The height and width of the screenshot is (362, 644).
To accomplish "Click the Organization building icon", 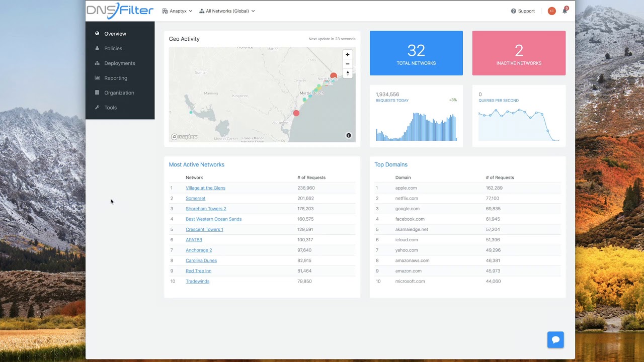I will tap(97, 93).
